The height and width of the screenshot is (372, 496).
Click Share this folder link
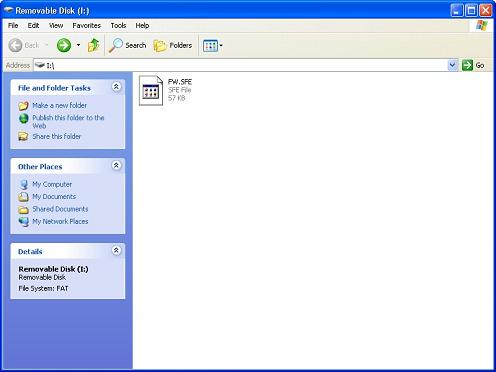point(56,136)
